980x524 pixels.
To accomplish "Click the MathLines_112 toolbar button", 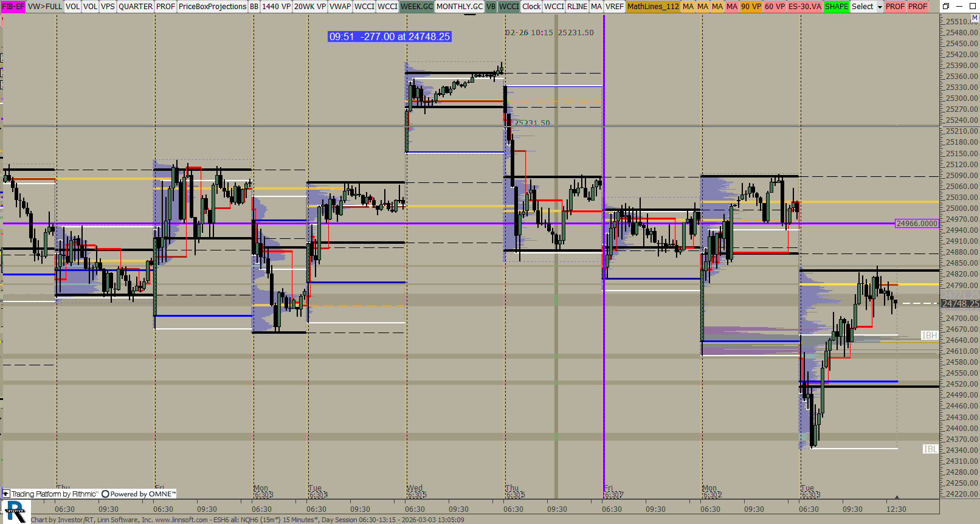I will pyautogui.click(x=652, y=6).
